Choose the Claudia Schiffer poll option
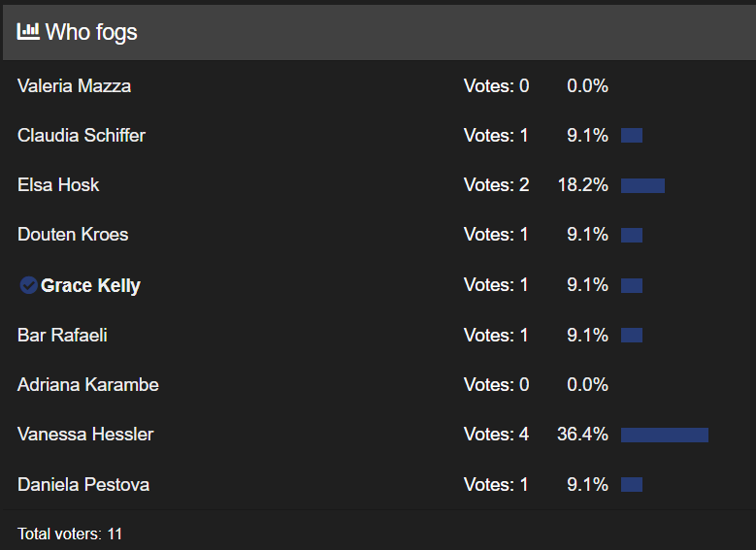The image size is (756, 550). click(x=82, y=136)
